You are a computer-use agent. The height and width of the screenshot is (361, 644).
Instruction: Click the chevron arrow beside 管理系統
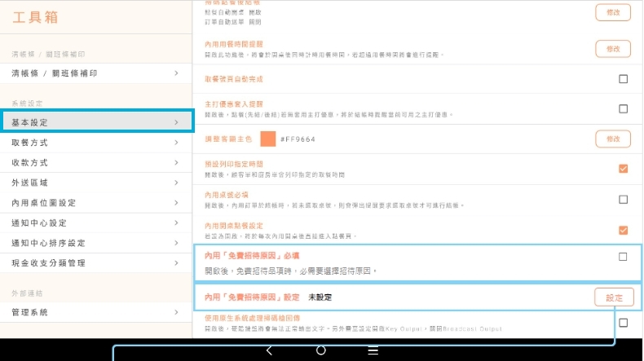tap(176, 312)
